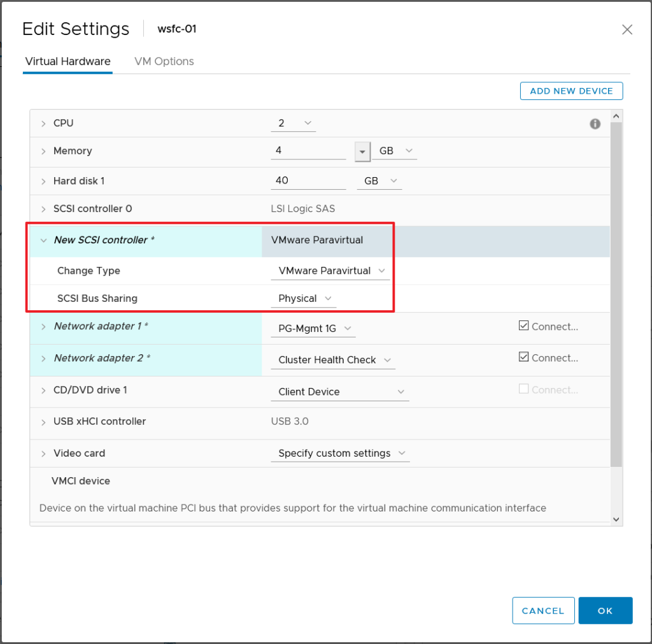Select the Virtual Hardware tab
Image resolution: width=652 pixels, height=644 pixels.
coord(67,62)
